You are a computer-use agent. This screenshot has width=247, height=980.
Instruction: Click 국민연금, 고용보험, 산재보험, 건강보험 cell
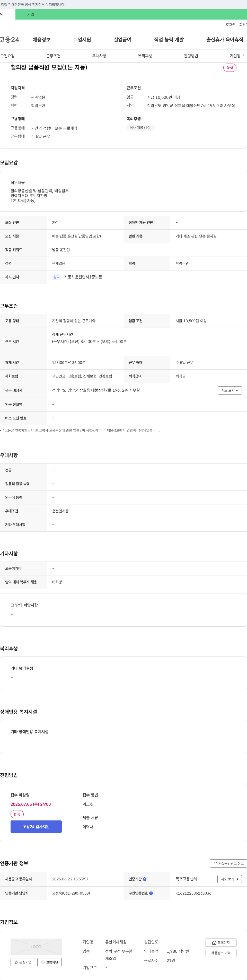pyautogui.click(x=82, y=376)
